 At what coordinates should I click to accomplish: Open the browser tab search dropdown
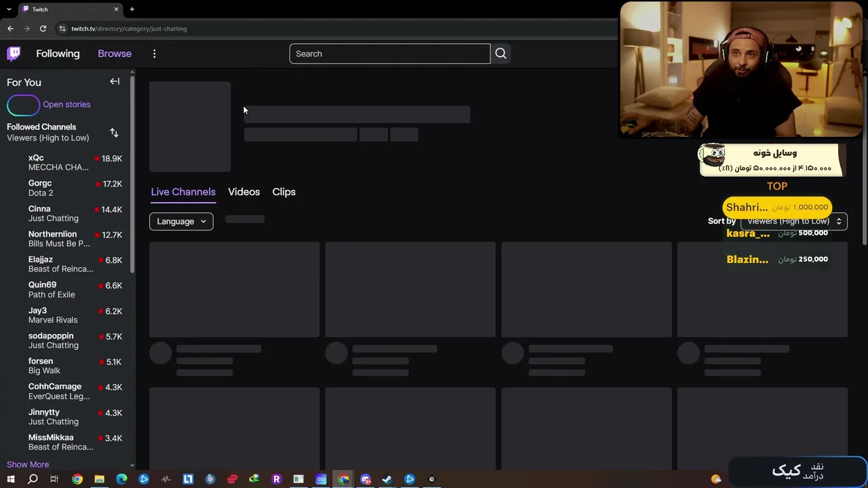point(9,9)
